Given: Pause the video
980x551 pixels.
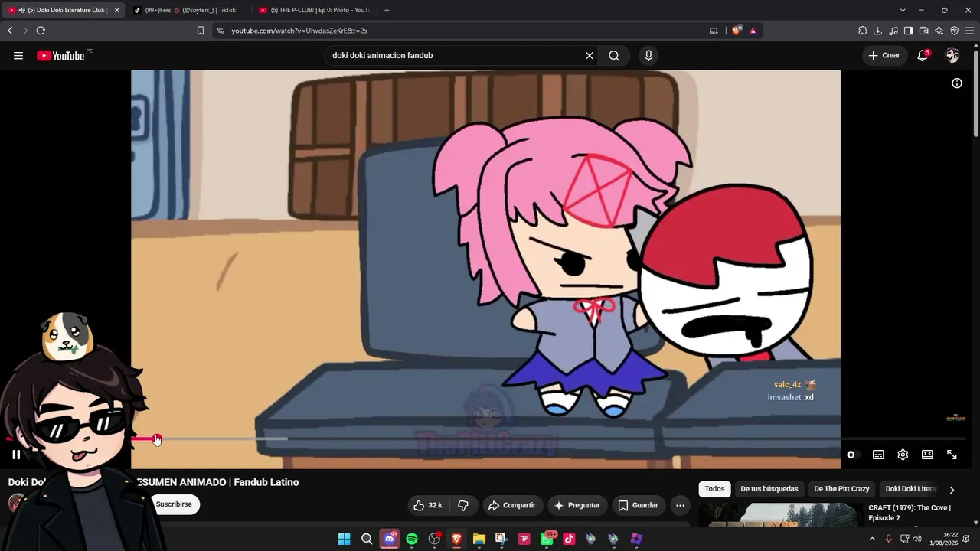Looking at the screenshot, I should [x=16, y=455].
